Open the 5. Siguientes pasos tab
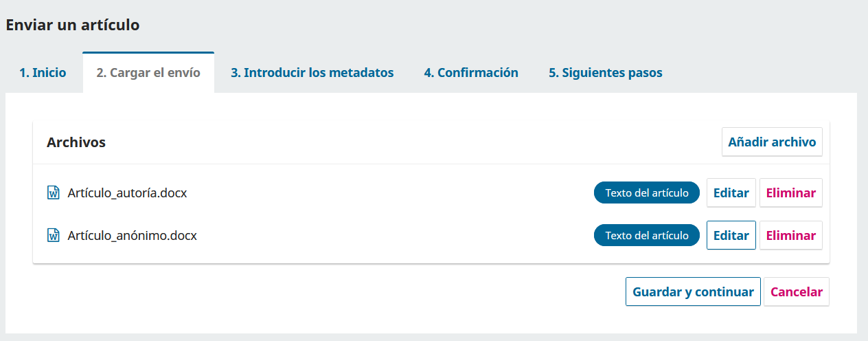Screen dimensions: 868x341 605,73
